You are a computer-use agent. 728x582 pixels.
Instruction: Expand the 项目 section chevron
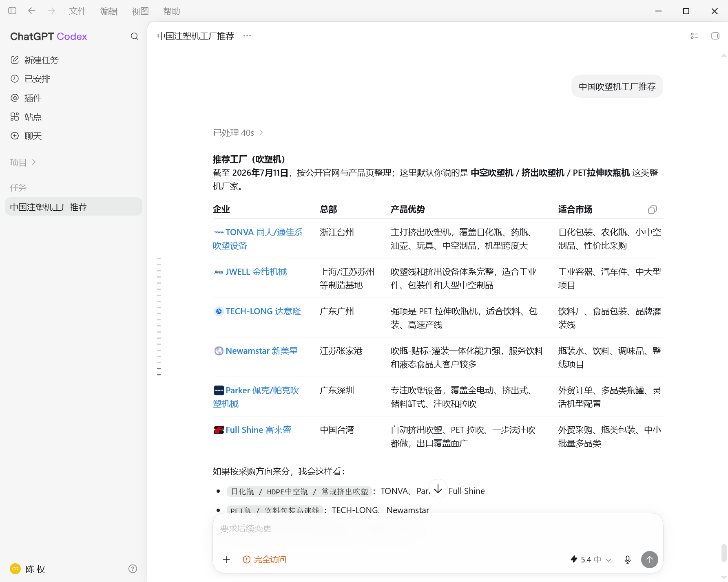tap(34, 162)
